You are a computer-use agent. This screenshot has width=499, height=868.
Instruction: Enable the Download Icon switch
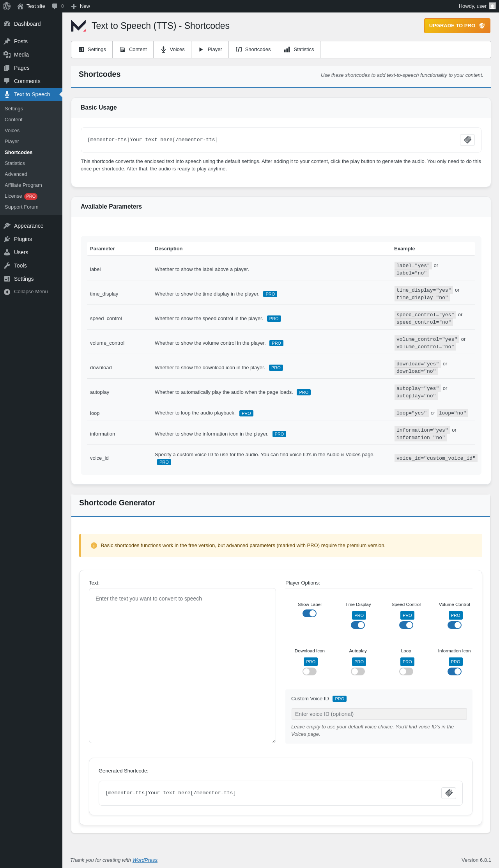[310, 671]
